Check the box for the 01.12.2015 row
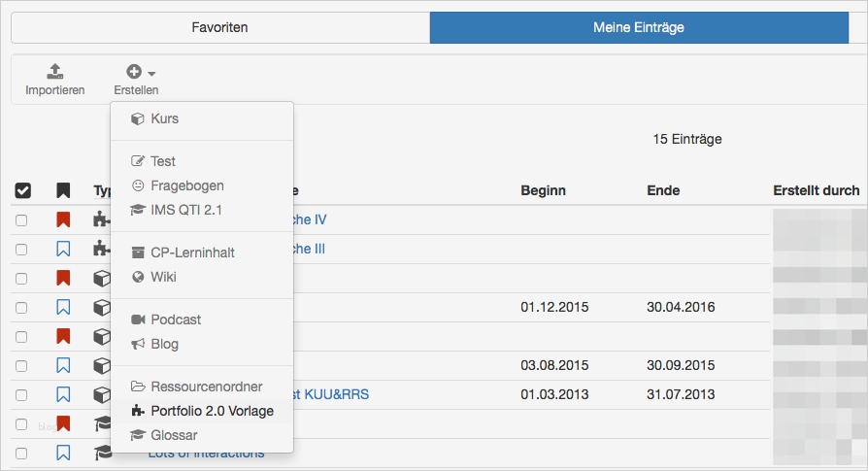868x471 pixels. pos(21,308)
